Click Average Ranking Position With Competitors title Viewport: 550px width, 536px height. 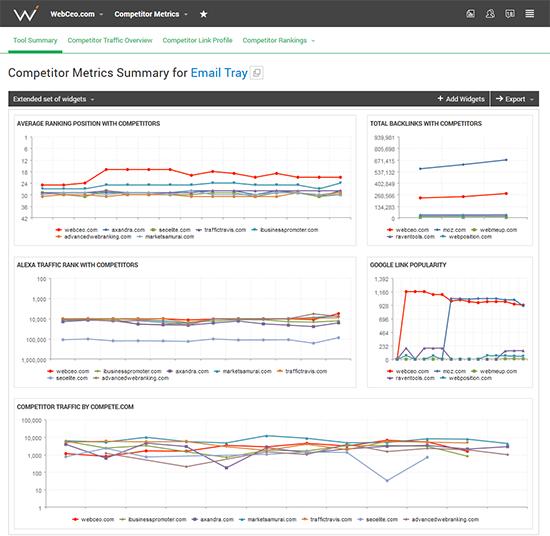coord(88,124)
